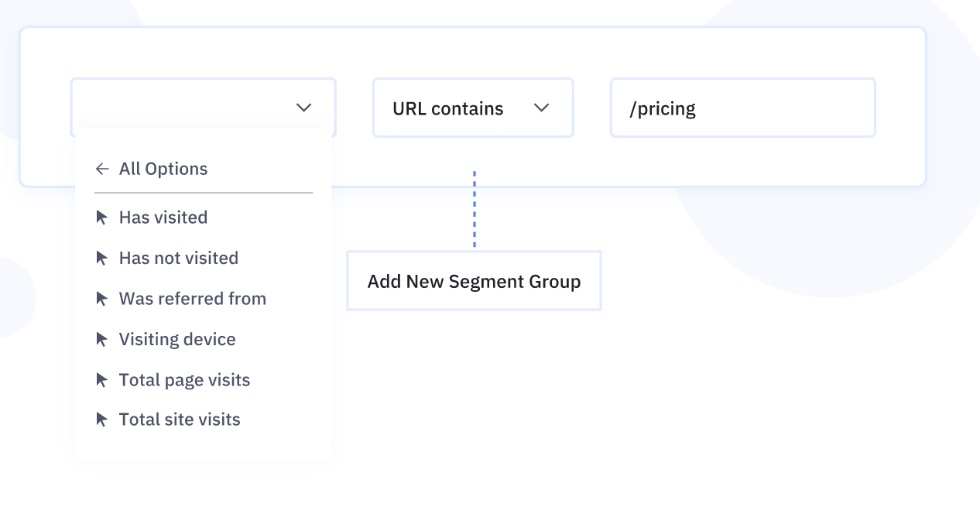
Task: Open the empty condition dropdown
Action: click(203, 108)
